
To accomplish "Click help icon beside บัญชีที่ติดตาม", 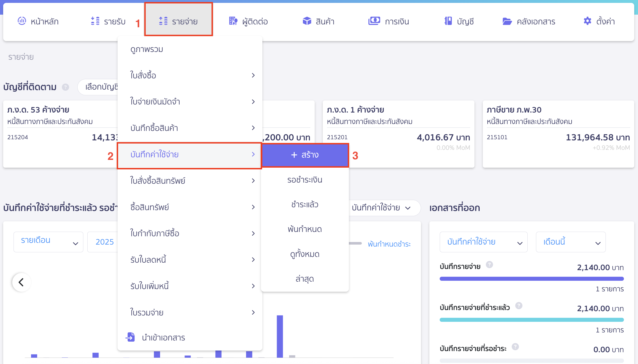I will coord(66,87).
